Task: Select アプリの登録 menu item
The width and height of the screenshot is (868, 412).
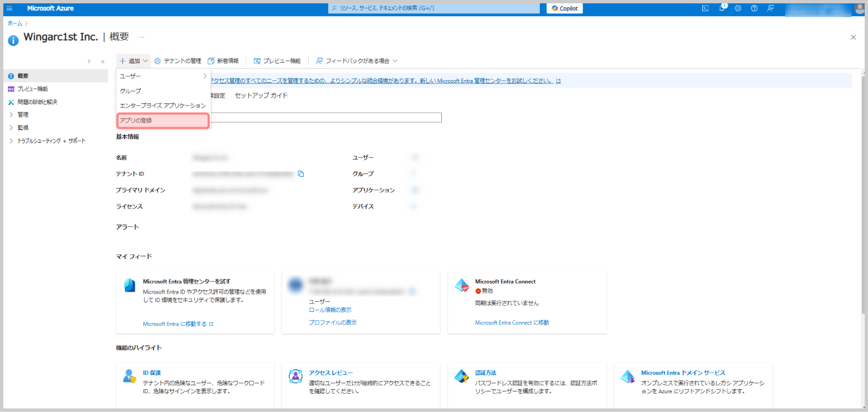Action: pyautogui.click(x=163, y=121)
